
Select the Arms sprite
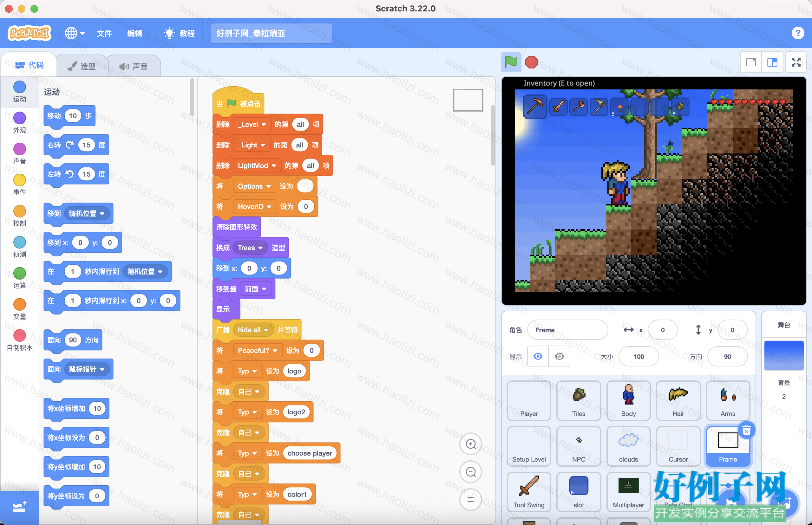[728, 401]
